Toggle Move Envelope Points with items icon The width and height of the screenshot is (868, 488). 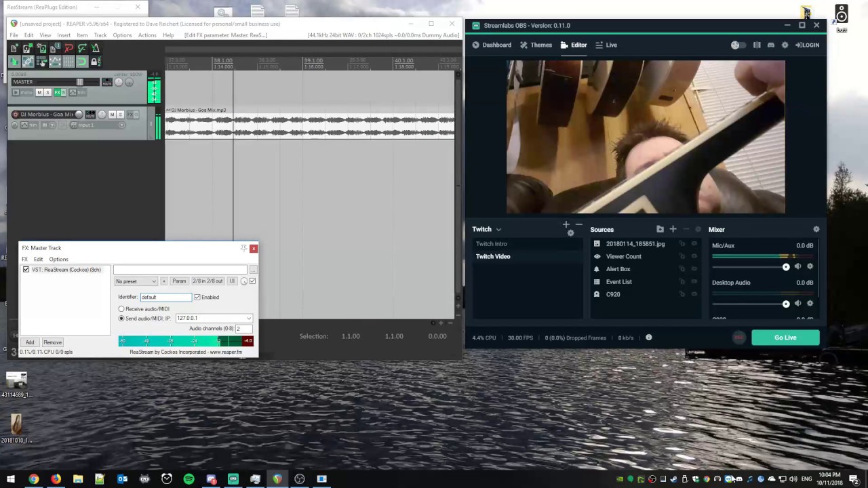pos(56,62)
